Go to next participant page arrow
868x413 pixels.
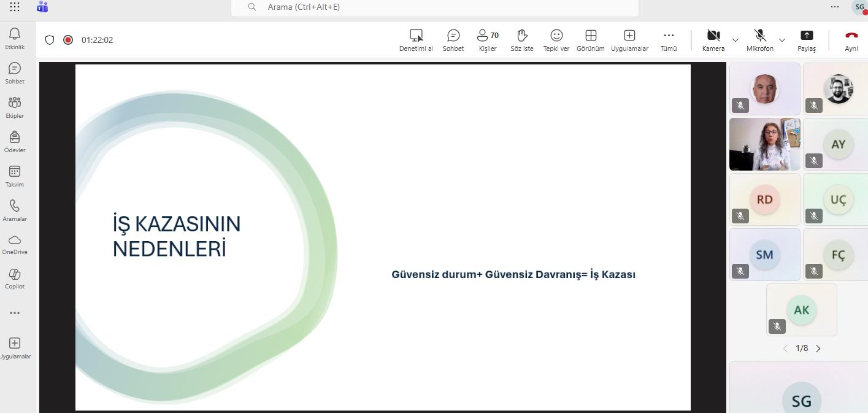point(818,349)
